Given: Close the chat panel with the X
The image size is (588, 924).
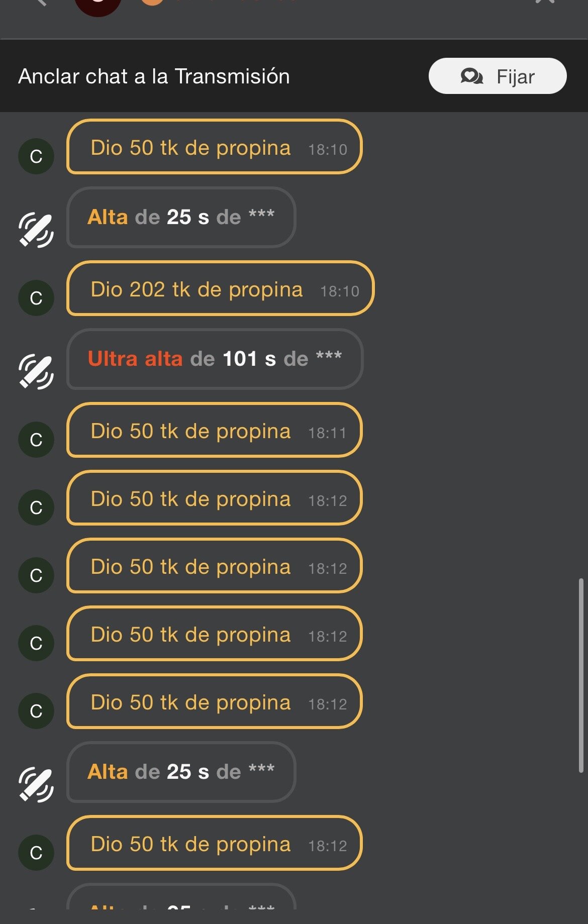Looking at the screenshot, I should point(545,3).
